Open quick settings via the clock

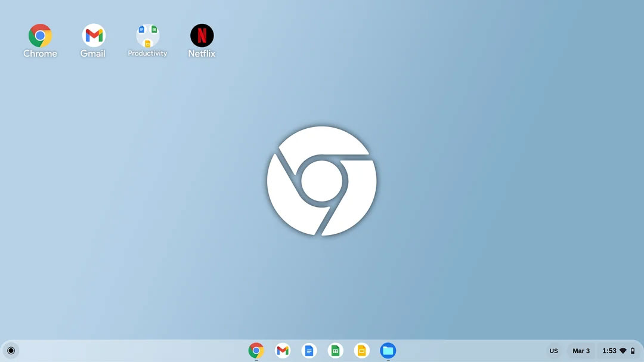click(x=609, y=351)
